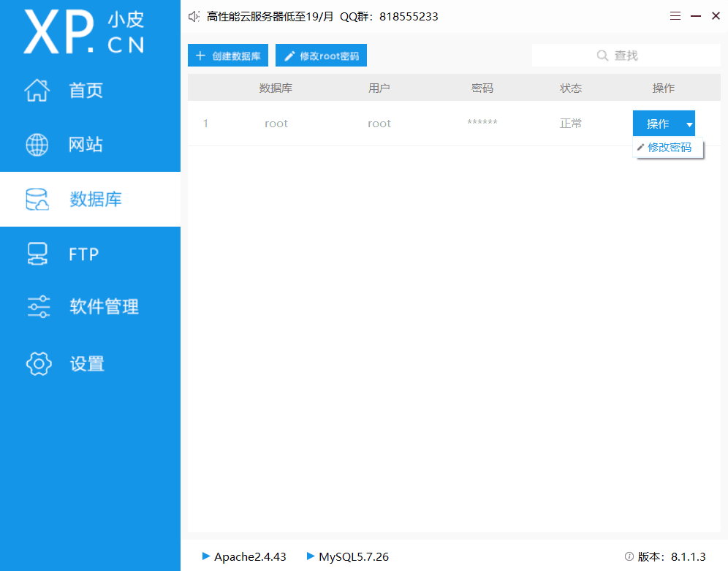Click the pencil icon on 修改root密码
Image resolution: width=728 pixels, height=571 pixels.
click(289, 56)
